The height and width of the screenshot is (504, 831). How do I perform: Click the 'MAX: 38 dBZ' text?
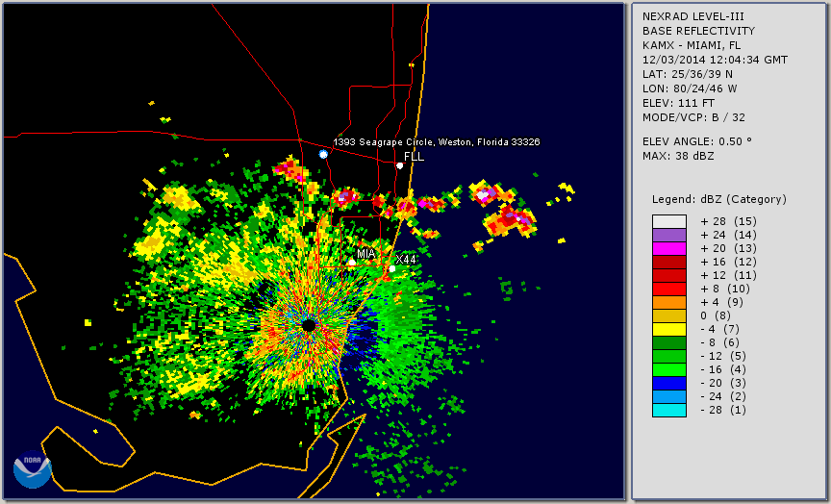pyautogui.click(x=678, y=156)
